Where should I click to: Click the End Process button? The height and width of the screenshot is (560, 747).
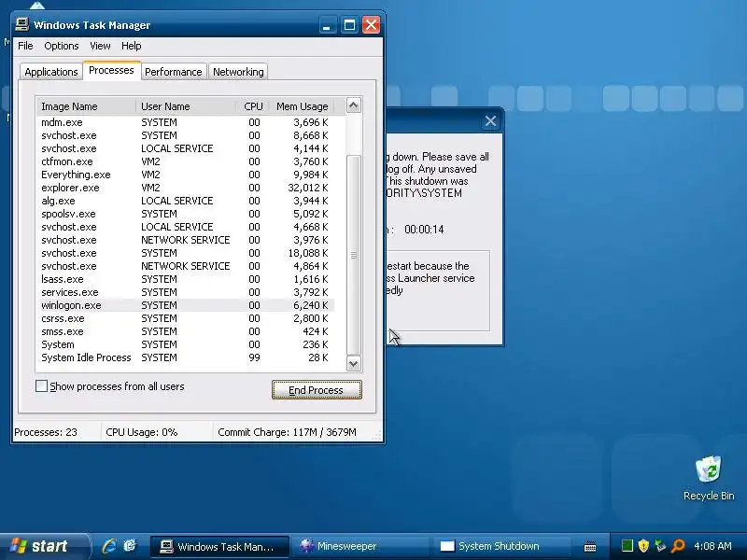tap(317, 390)
